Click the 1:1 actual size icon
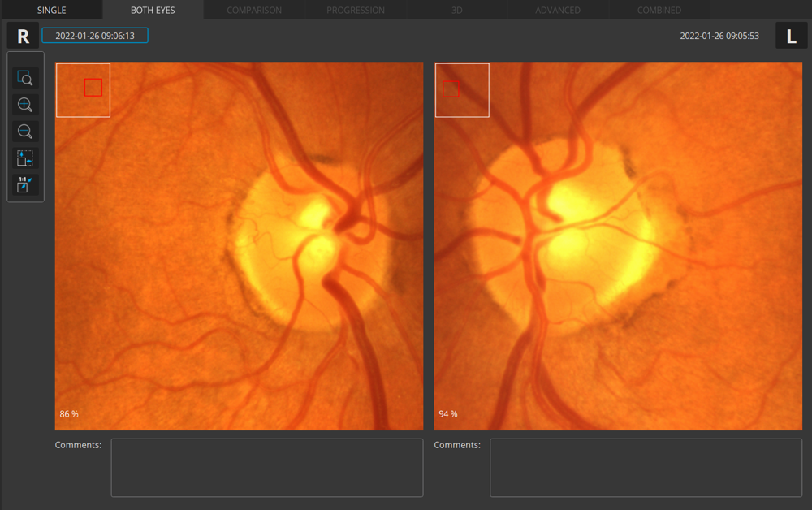Image resolution: width=812 pixels, height=510 pixels. coord(24,185)
